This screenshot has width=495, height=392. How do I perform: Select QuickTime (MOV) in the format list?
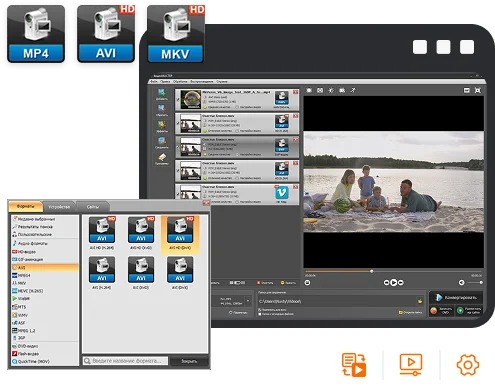click(31, 362)
